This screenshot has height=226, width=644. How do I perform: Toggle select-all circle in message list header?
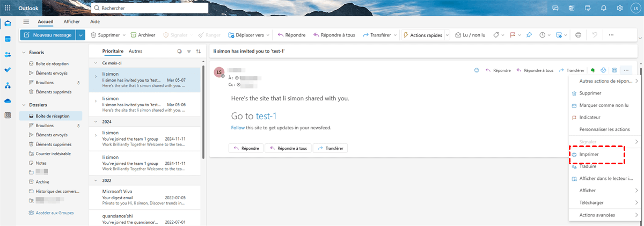click(x=180, y=52)
